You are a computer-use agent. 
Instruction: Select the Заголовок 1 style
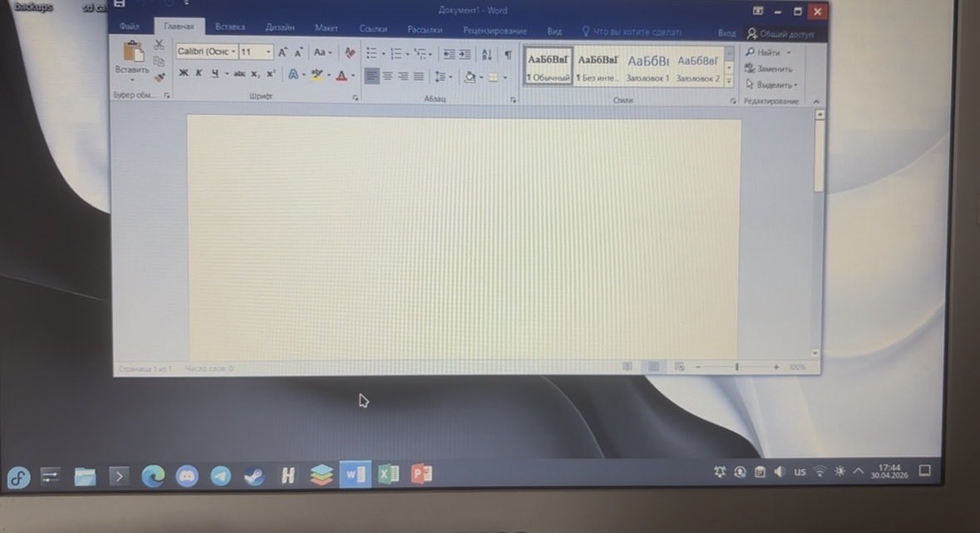click(x=648, y=67)
